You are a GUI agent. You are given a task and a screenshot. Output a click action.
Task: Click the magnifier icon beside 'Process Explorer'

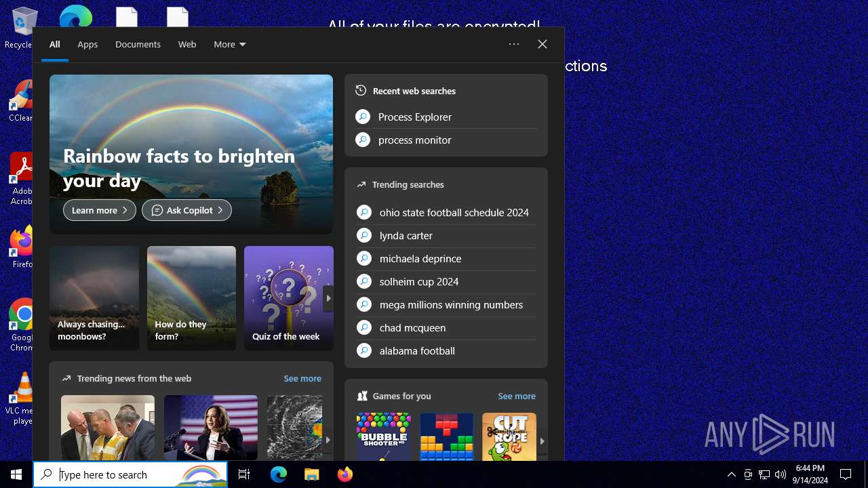[363, 117]
